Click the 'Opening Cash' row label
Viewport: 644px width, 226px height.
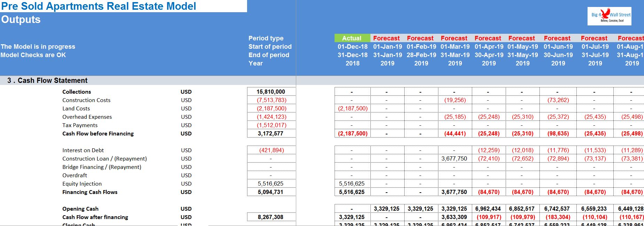point(80,209)
